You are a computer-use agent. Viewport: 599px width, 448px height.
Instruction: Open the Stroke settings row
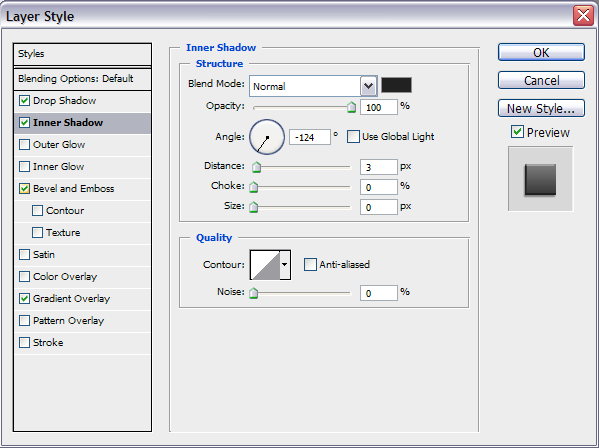pyautogui.click(x=82, y=343)
